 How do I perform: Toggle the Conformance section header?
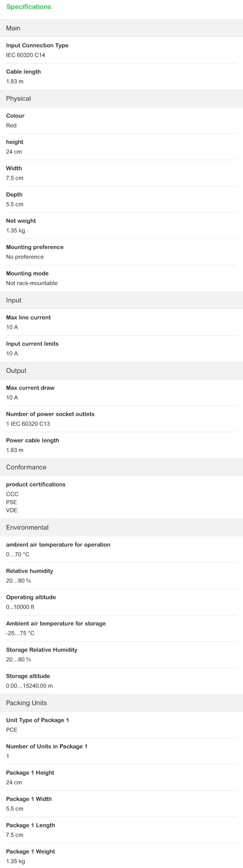click(122, 467)
